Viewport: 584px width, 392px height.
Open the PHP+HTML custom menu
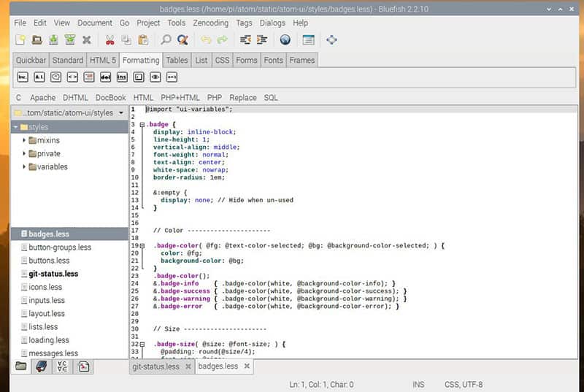coord(180,98)
